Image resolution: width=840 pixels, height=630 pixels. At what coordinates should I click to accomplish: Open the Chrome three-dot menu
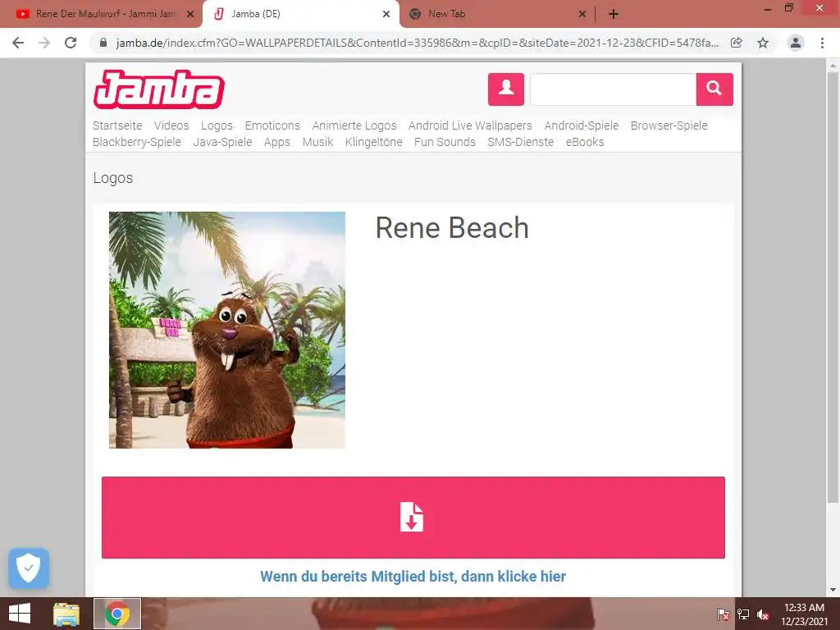822,43
